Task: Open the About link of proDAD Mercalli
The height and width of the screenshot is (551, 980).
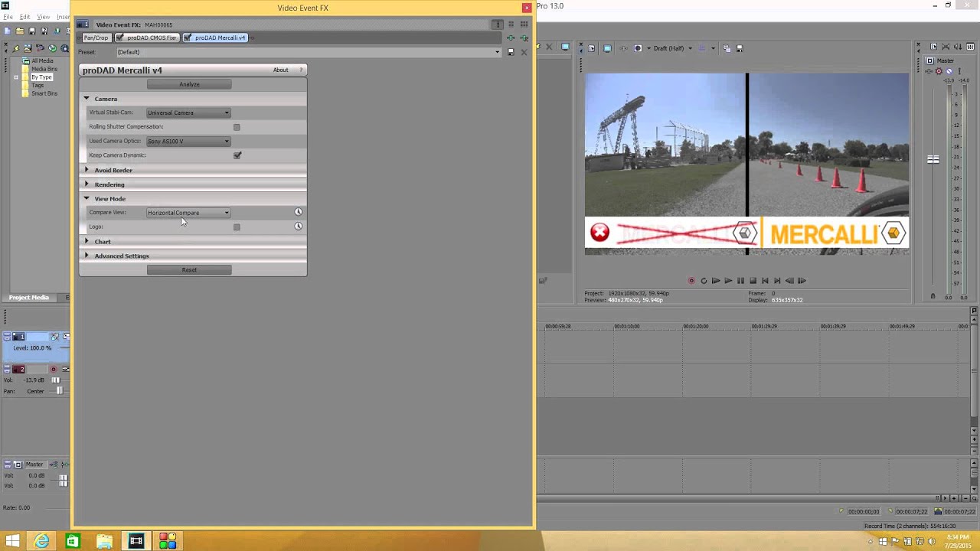Action: pyautogui.click(x=281, y=70)
